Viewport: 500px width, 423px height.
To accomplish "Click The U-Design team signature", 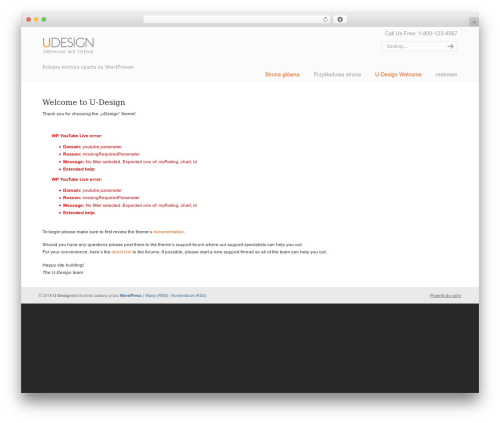I will [63, 273].
